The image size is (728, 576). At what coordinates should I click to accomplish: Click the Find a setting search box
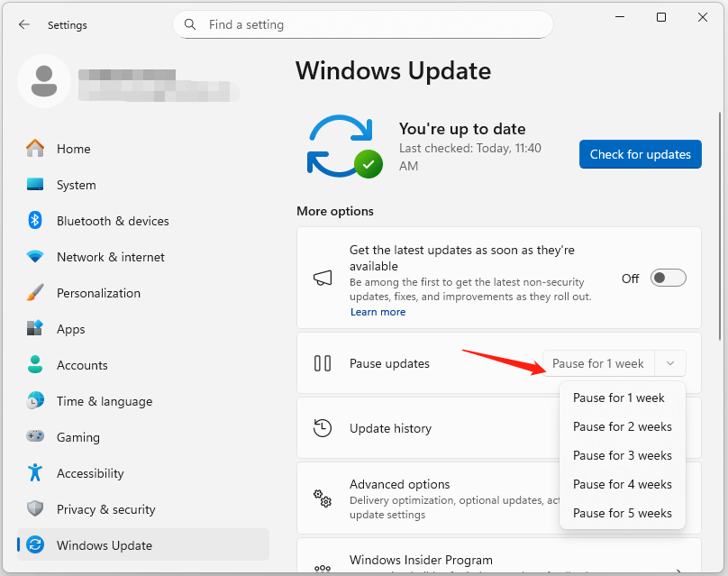tap(363, 24)
